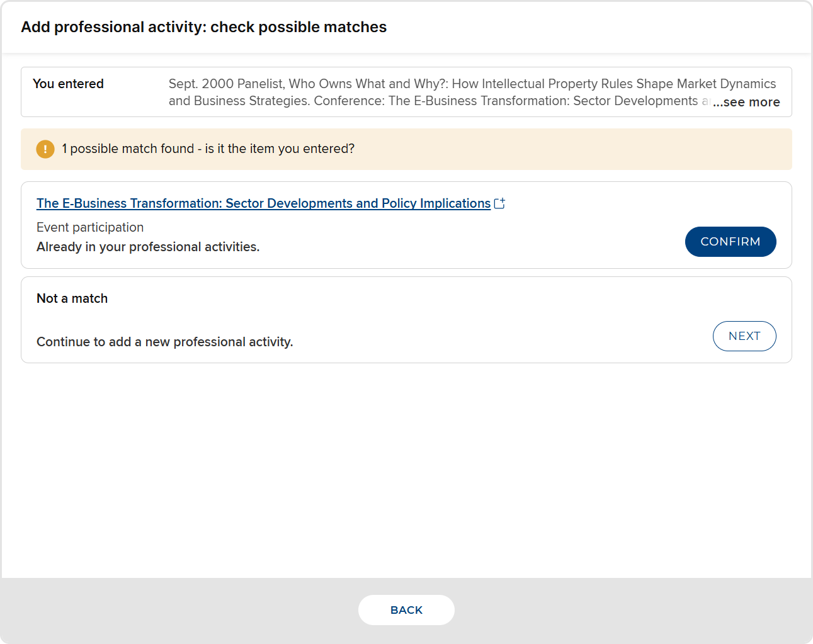This screenshot has width=813, height=644.
Task: Click the external link icon beside the title
Action: [x=499, y=203]
